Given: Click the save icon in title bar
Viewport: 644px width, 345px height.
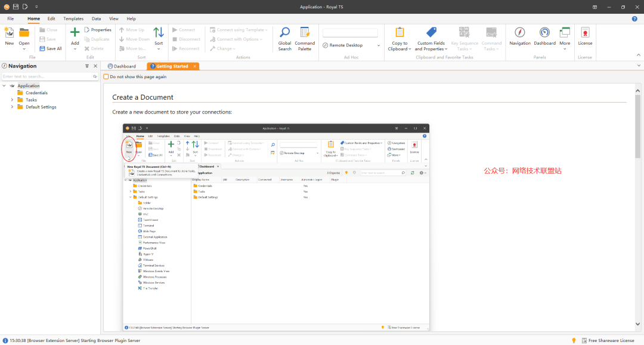Looking at the screenshot, I should tap(16, 7).
